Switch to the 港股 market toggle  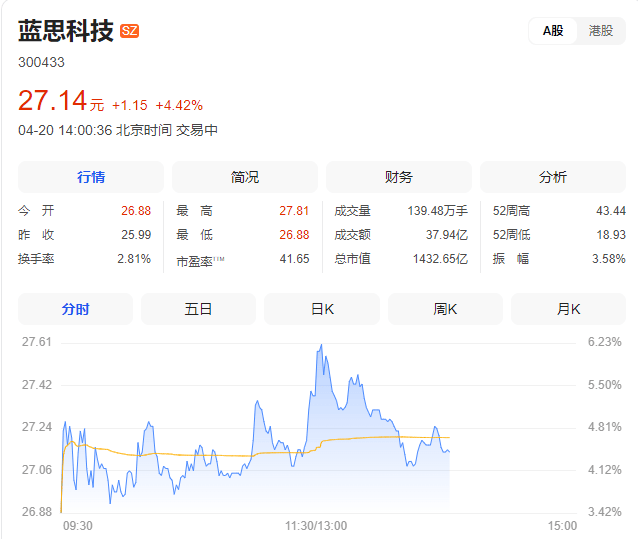pyautogui.click(x=601, y=31)
